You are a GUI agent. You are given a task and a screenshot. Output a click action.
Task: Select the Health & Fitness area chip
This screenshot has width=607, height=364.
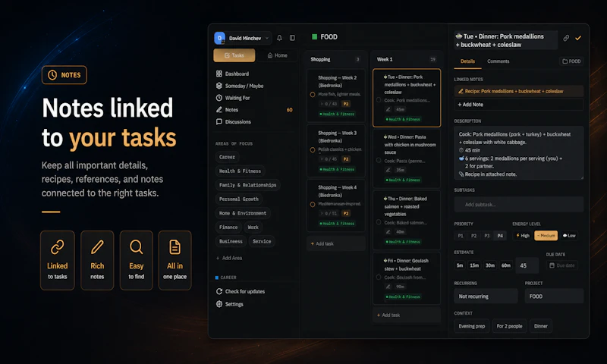tap(240, 171)
